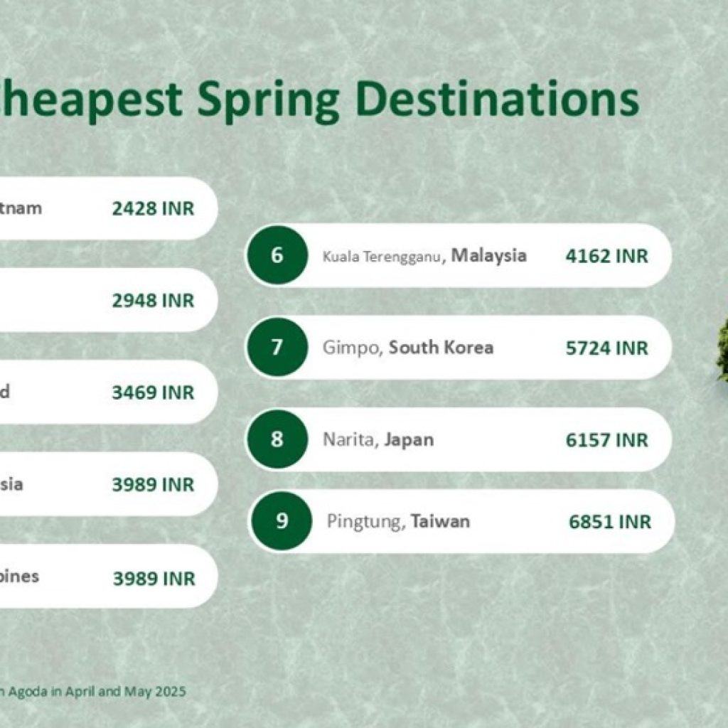Click the 6157 INR price
The height and width of the screenshot is (728, 728).
click(x=606, y=440)
